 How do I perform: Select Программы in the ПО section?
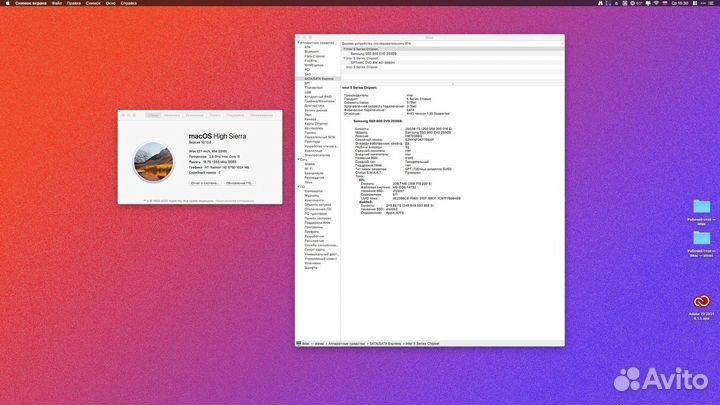pos(313,227)
